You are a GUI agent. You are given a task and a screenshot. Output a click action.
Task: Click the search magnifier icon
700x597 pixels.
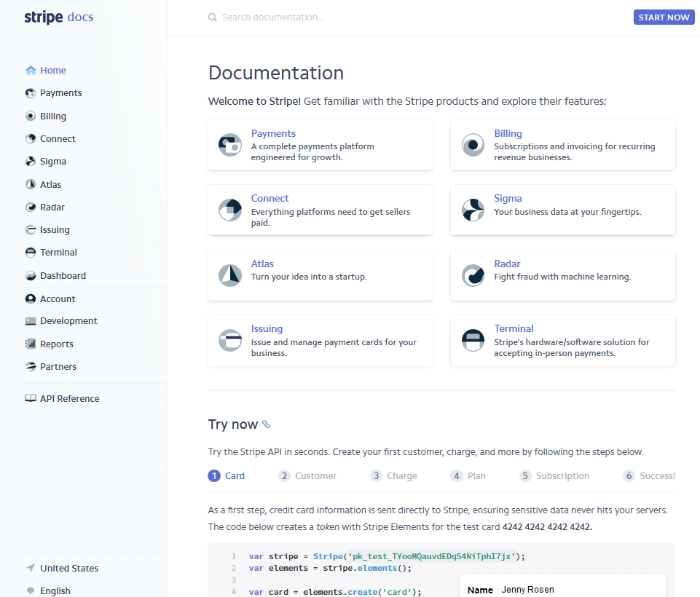click(x=211, y=15)
